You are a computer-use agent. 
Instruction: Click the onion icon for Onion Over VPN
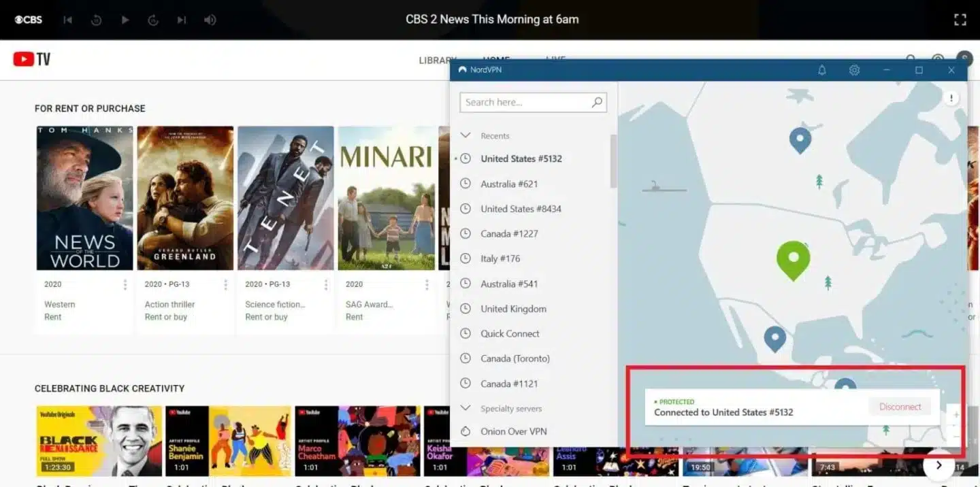[465, 431]
